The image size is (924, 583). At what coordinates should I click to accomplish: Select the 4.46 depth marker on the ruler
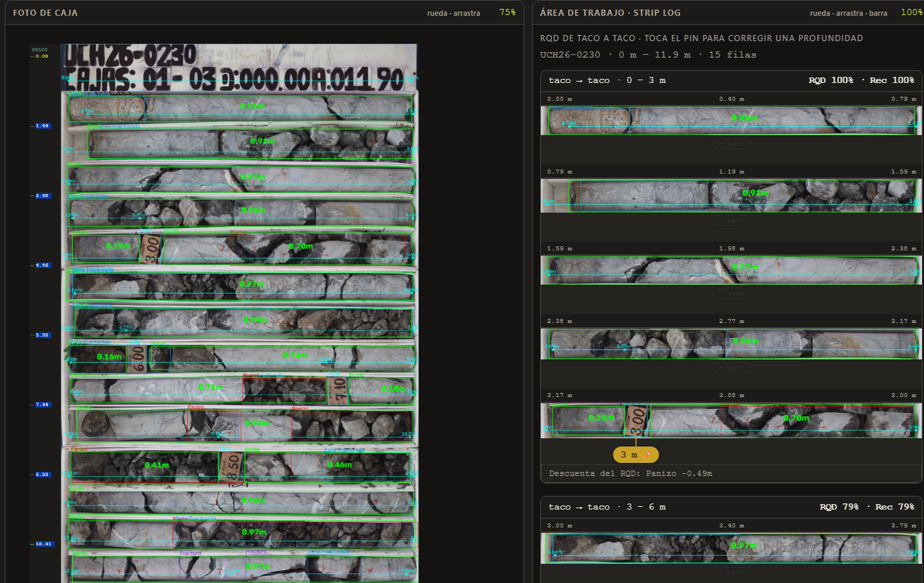pyautogui.click(x=42, y=265)
